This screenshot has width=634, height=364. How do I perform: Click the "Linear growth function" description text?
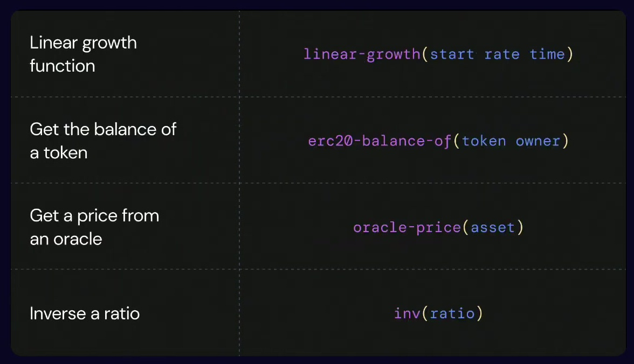(x=83, y=54)
